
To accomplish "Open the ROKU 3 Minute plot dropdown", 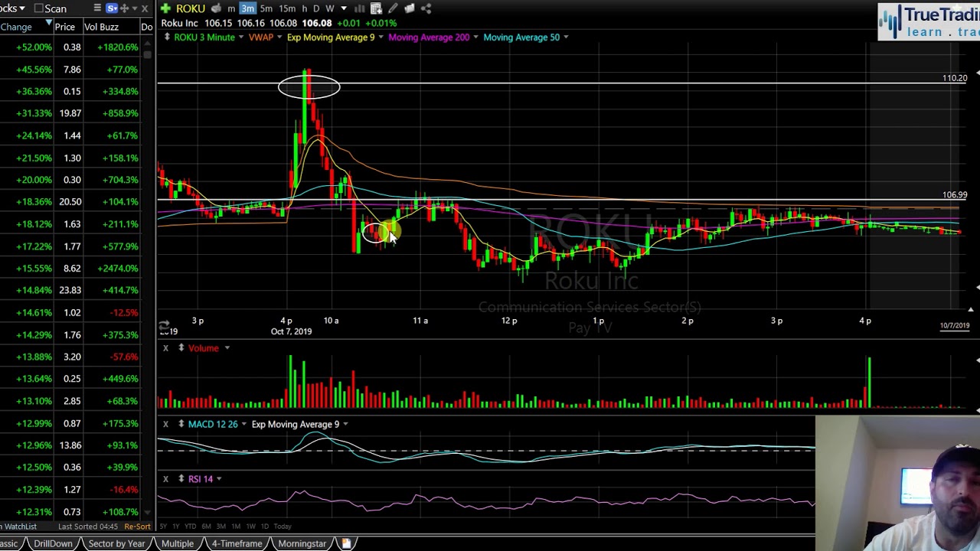I will [x=240, y=37].
